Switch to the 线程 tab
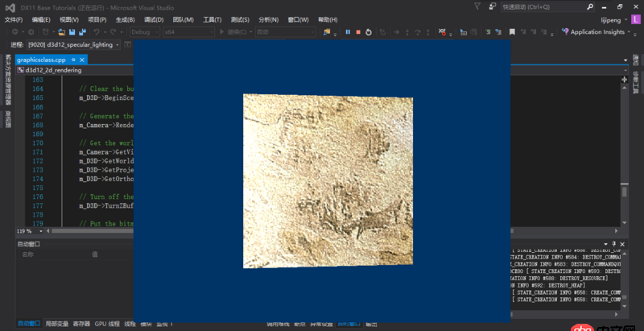 pos(130,324)
